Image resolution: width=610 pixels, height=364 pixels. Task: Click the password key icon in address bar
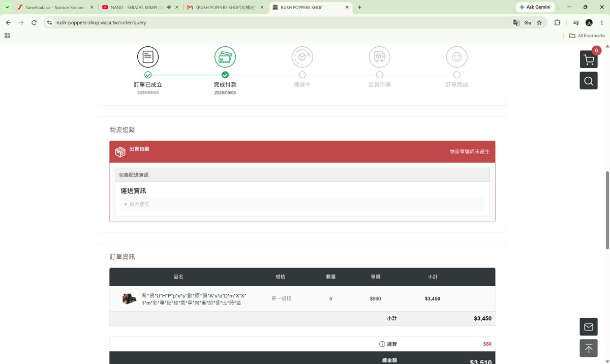point(528,22)
